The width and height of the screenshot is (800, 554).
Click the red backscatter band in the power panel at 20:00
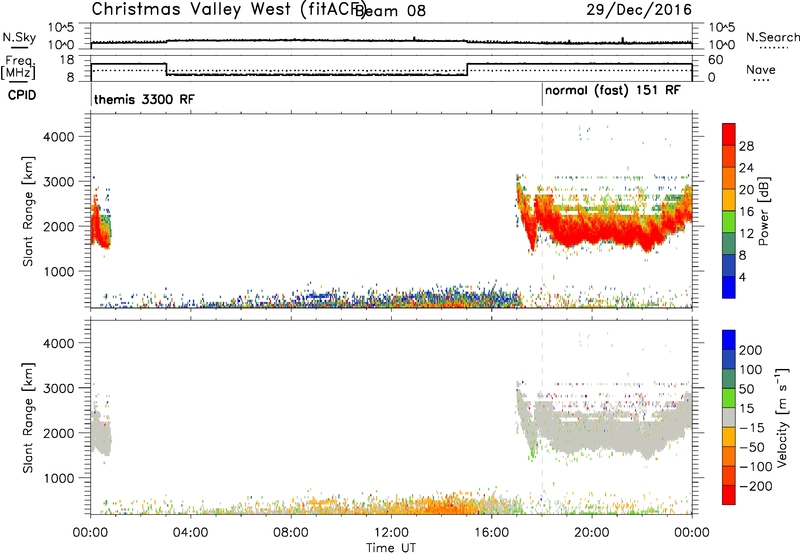pyautogui.click(x=592, y=230)
